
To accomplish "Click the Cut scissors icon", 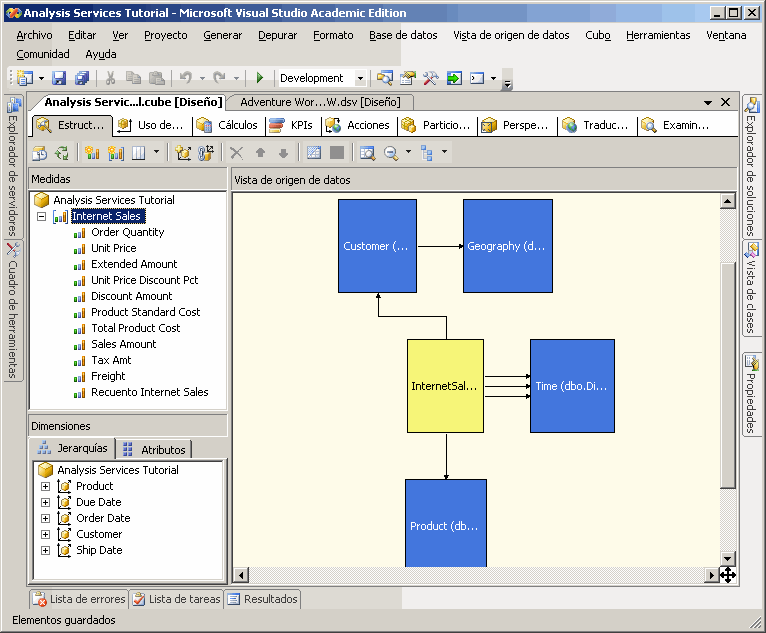I will tap(110, 78).
